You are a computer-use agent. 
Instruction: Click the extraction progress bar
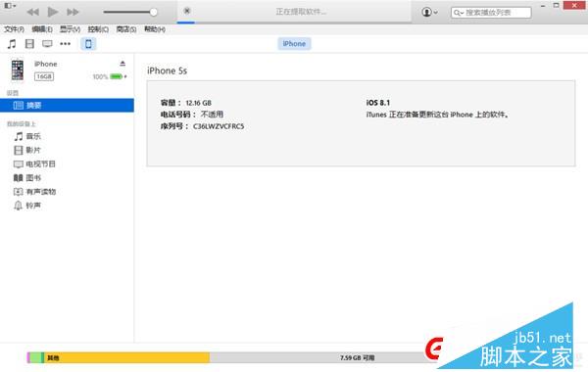[x=294, y=23]
